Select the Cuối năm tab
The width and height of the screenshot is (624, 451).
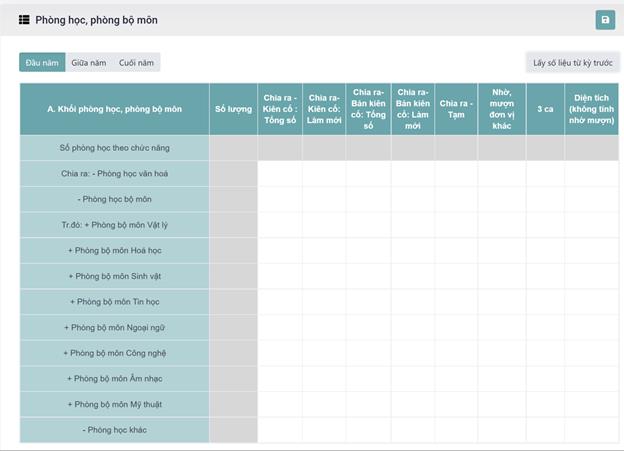click(136, 63)
